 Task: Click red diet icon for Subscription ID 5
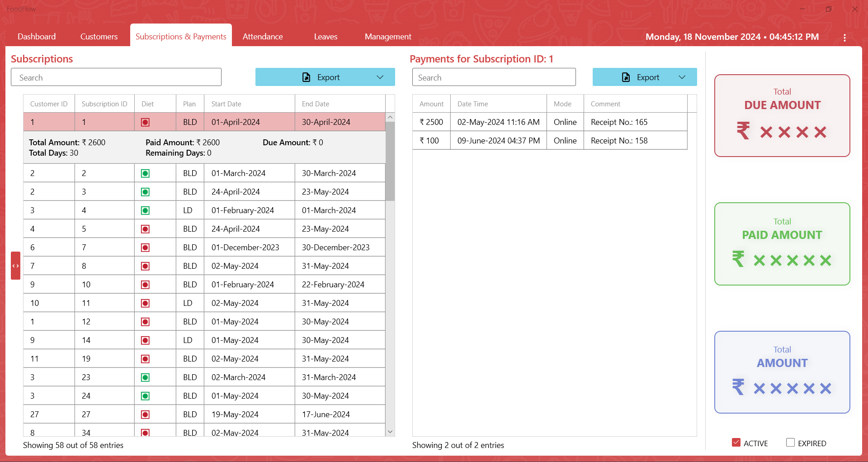point(145,229)
